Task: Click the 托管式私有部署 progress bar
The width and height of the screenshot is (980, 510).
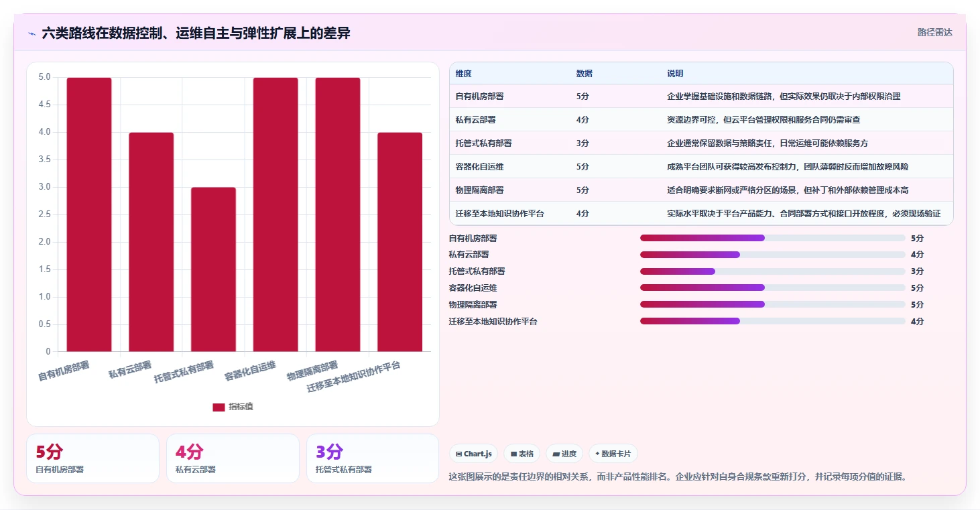Action: [773, 271]
